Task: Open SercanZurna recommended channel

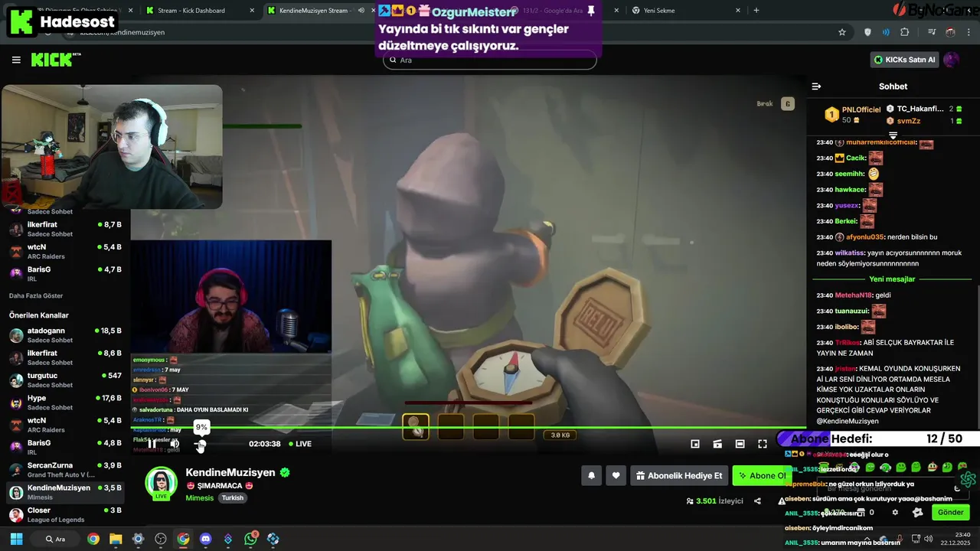Action: [65, 470]
